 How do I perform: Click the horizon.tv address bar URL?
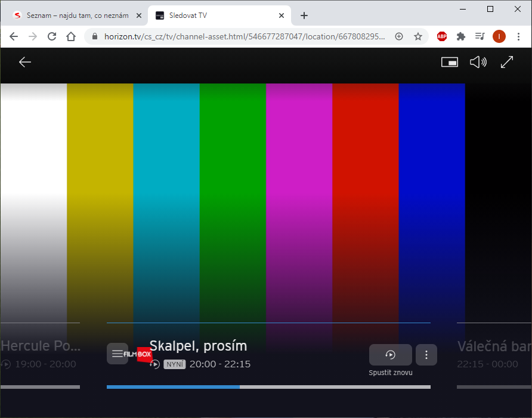pos(245,36)
